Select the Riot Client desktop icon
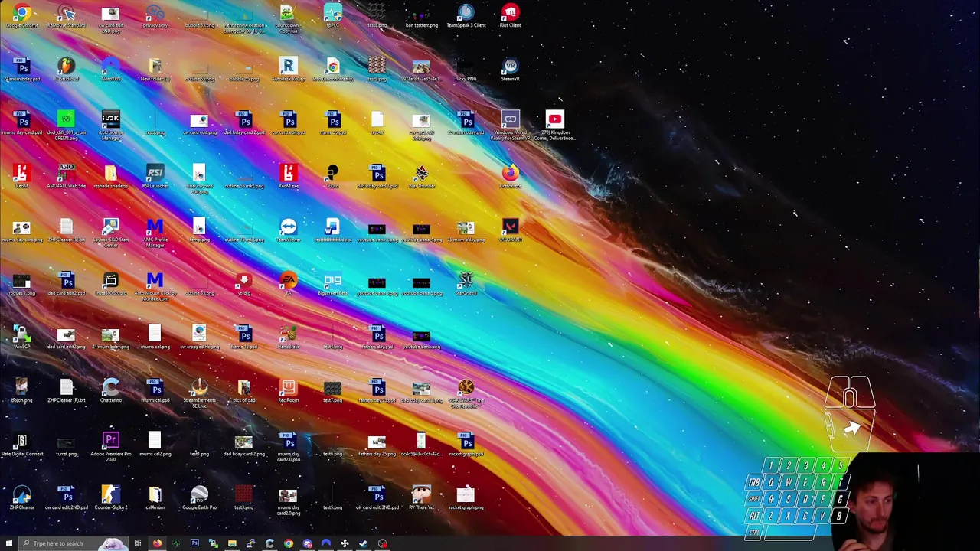Viewport: 980px width, 551px height. click(510, 13)
